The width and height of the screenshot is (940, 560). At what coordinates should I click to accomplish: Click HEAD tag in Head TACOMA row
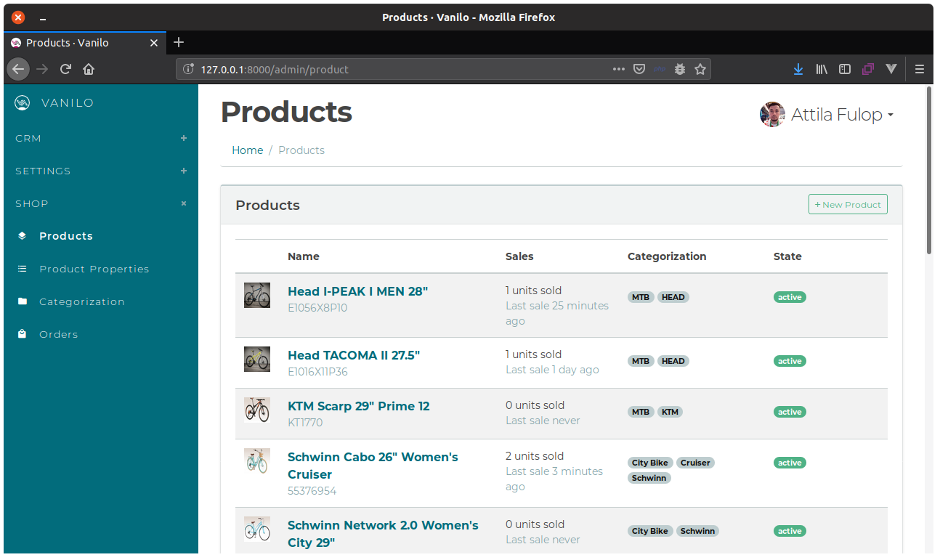click(673, 361)
